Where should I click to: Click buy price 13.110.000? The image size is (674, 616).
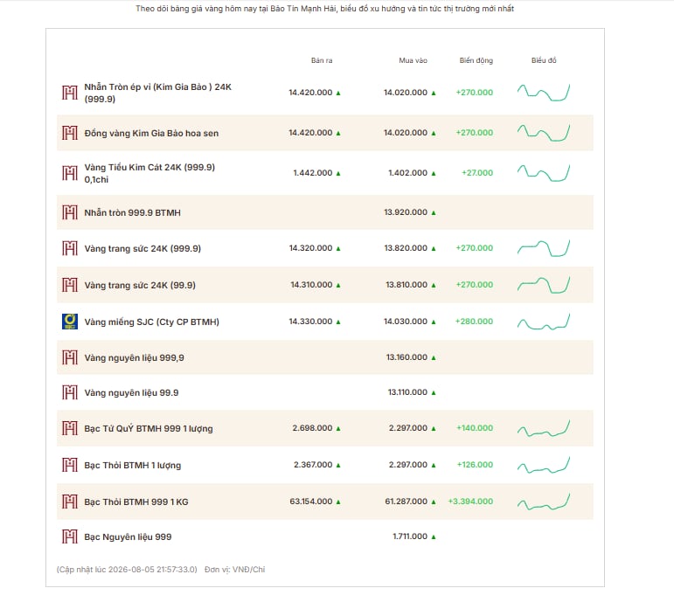(407, 391)
